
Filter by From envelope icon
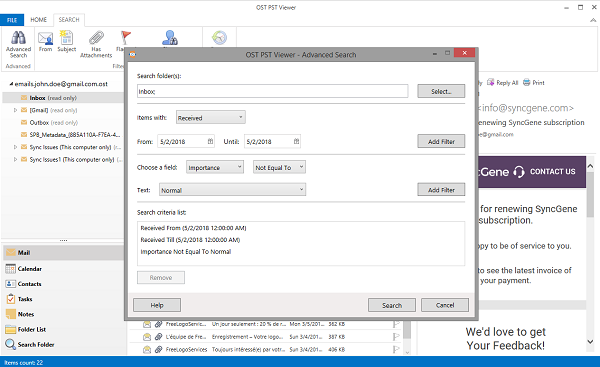coord(45,41)
